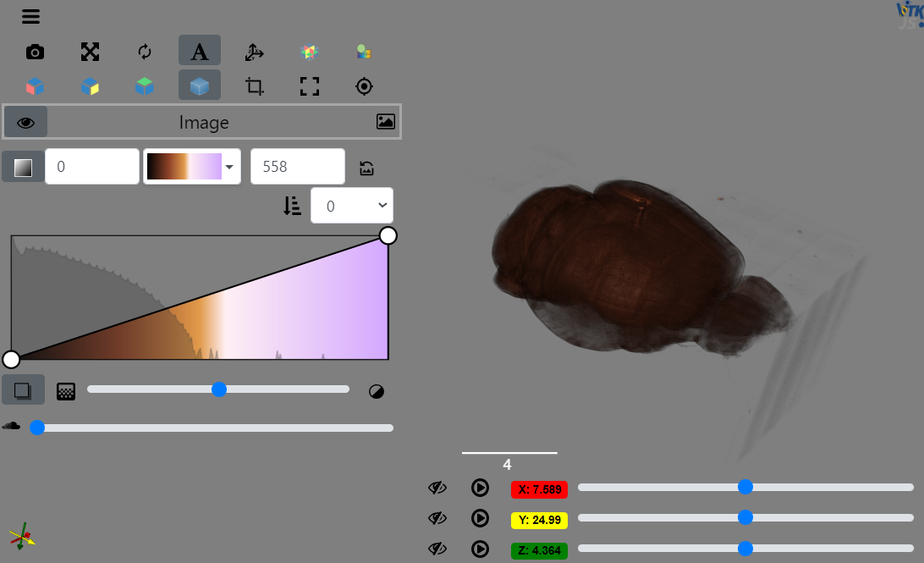Screen dimensions: 924x563
Task: Enable the red X plane cube view
Action: (35, 86)
